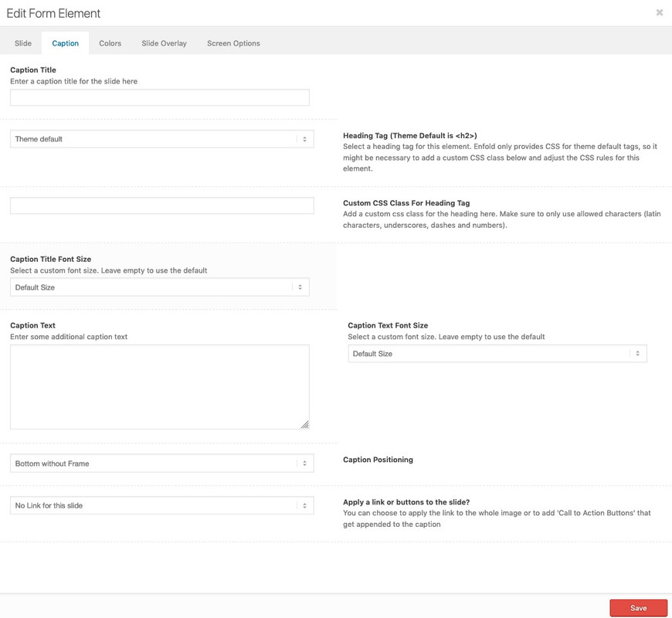
Task: Click the Custom CSS Class For Heading Tag label
Action: click(x=406, y=203)
